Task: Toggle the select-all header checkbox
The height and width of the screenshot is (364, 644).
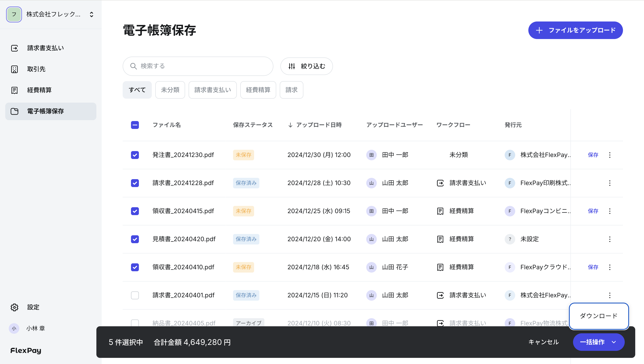Action: [x=135, y=125]
